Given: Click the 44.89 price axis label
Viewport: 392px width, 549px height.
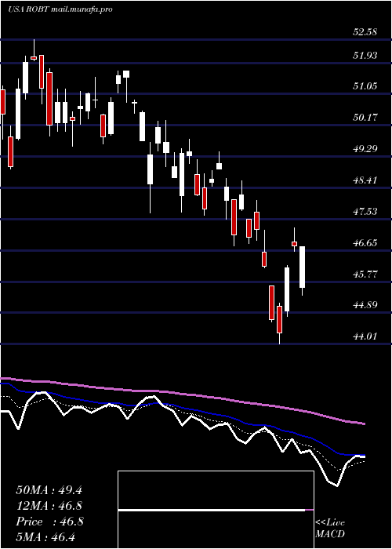Looking at the screenshot, I should coord(365,305).
